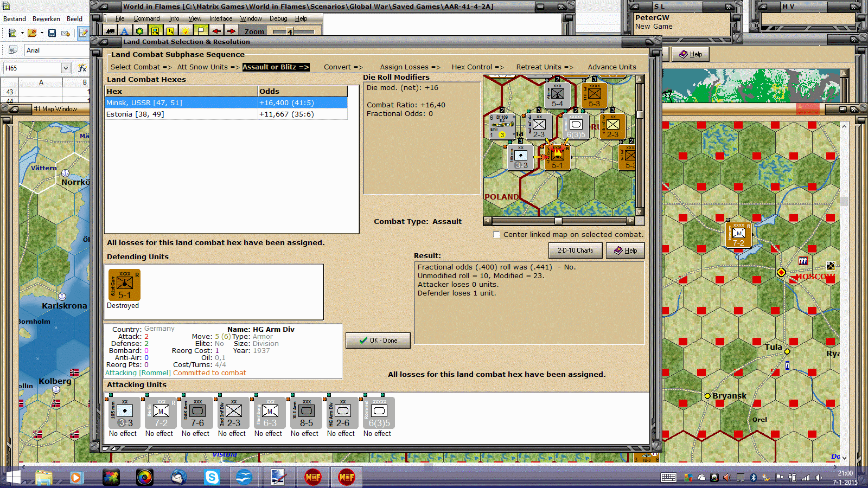Viewport: 868px width, 488px height.
Task: Click the function wizard fx icon
Action: point(82,68)
